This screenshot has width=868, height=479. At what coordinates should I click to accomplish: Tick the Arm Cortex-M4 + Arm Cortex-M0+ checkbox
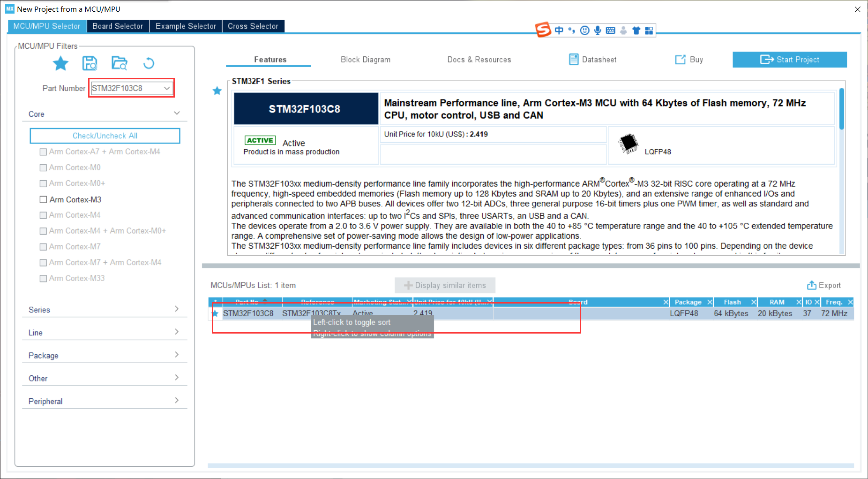tap(43, 231)
